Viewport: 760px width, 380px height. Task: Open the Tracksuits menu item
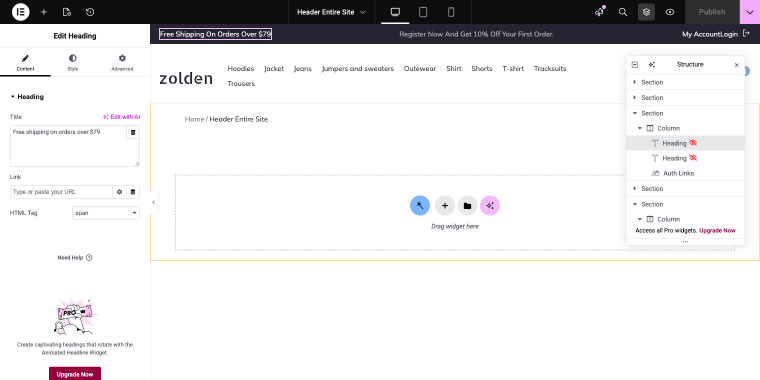[x=550, y=69]
